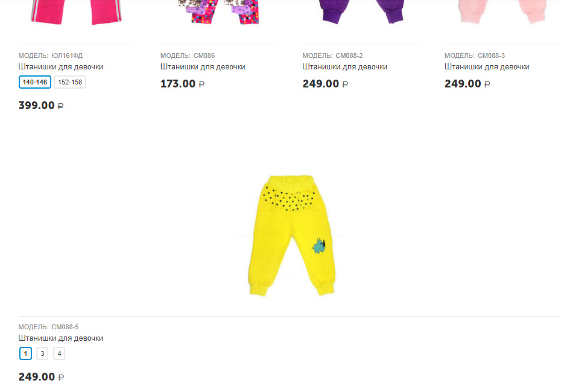The height and width of the screenshot is (392, 561).
Task: Click the 249.00 price under CM088-3
Action: click(x=468, y=84)
